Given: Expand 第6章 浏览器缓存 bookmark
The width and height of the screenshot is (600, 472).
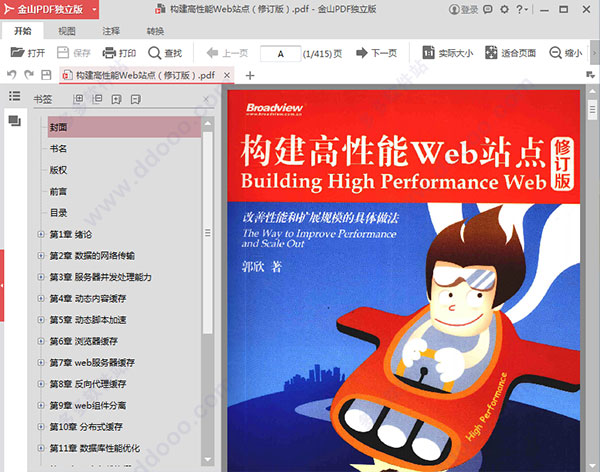Looking at the screenshot, I should 41,341.
